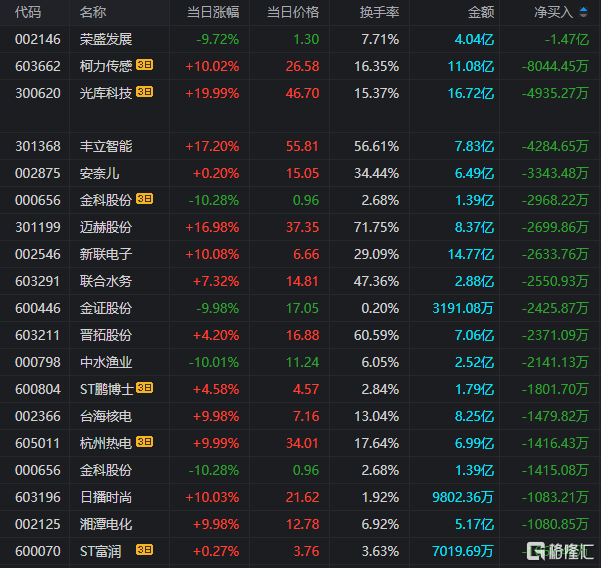Open stock 金证股份

tap(106, 308)
